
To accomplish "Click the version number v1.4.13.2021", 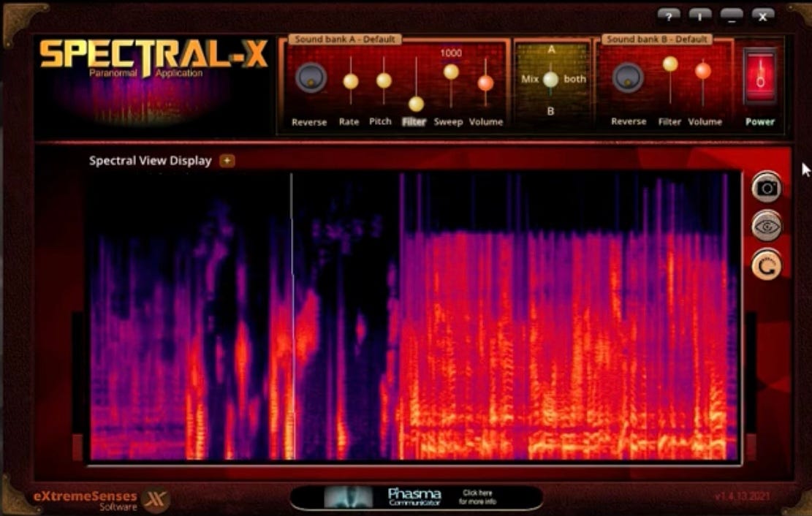I will [x=742, y=496].
